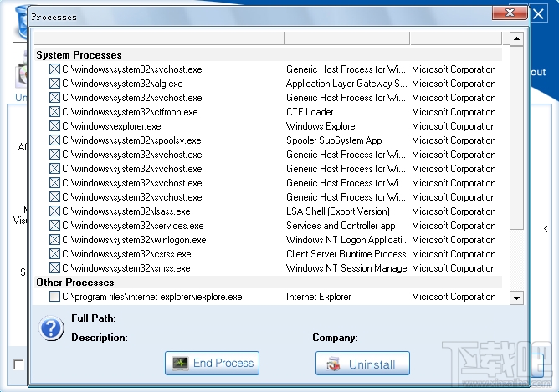The image size is (559, 392).
Task: Click the Uninstall button
Action: (362, 364)
